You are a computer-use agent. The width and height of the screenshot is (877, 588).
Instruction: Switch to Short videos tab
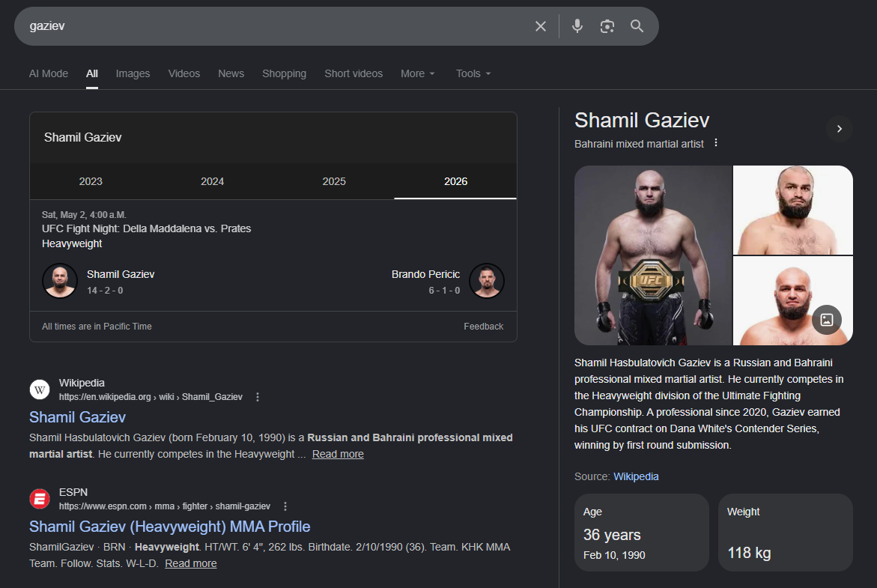coord(353,74)
